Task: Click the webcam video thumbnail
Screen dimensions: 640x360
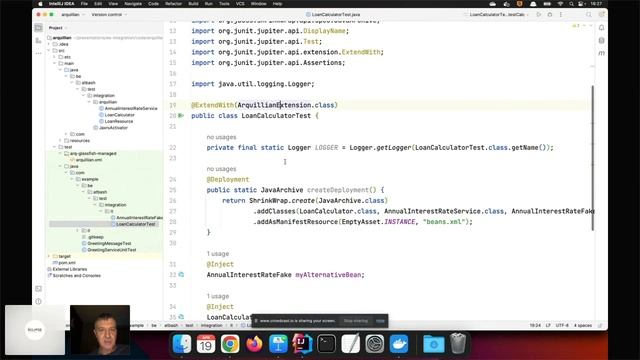Action: 100,330
